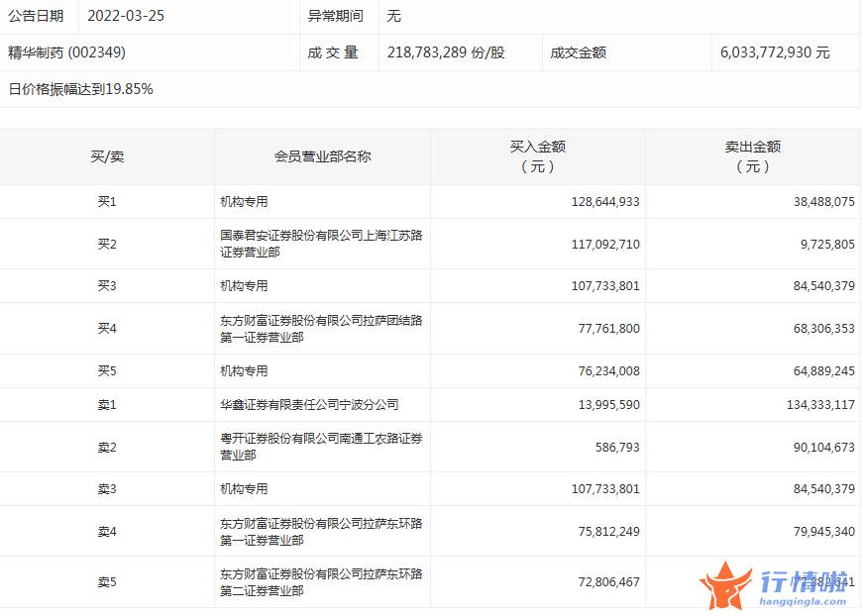This screenshot has width=863, height=616.
Task: Select the 买3 row label
Action: (x=107, y=286)
